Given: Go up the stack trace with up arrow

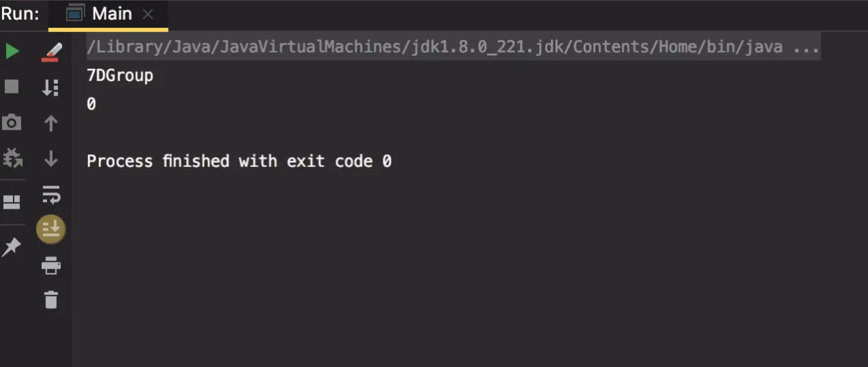Looking at the screenshot, I should click(x=51, y=123).
